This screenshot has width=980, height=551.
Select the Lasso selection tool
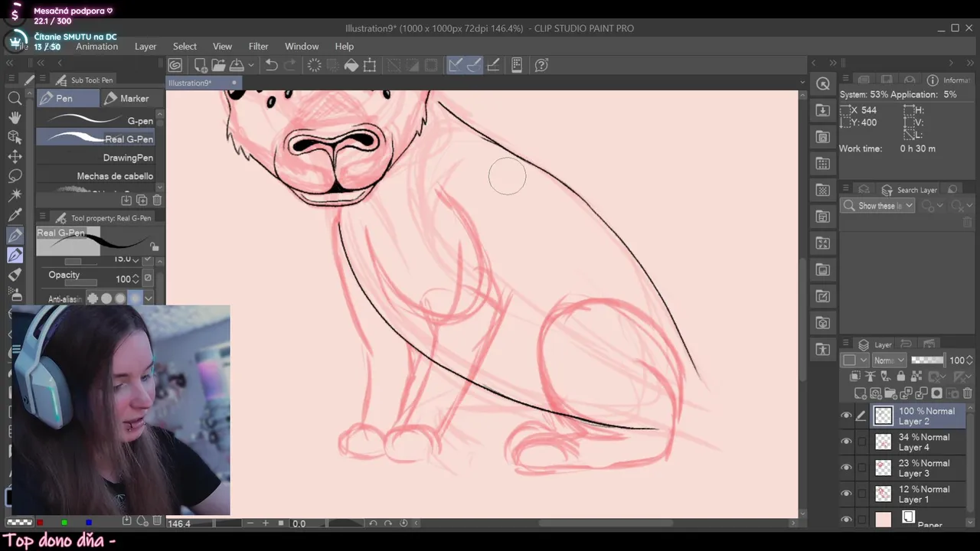15,176
